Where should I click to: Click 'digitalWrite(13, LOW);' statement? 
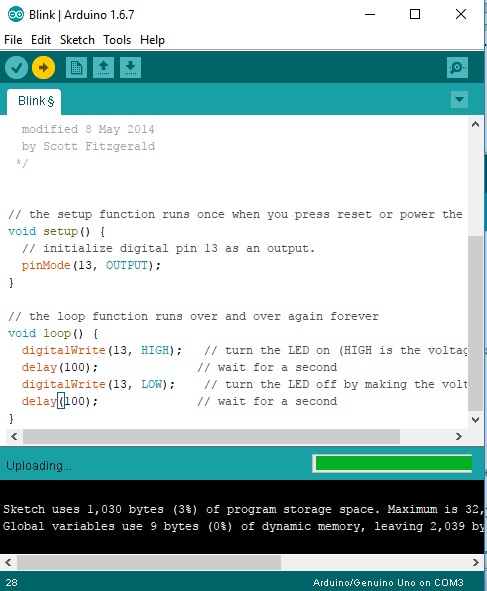98,384
